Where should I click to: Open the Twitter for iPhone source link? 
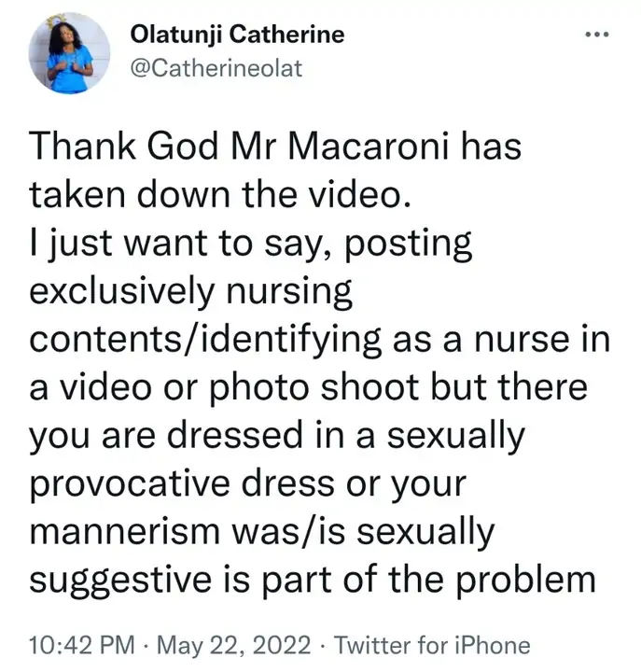(432, 644)
